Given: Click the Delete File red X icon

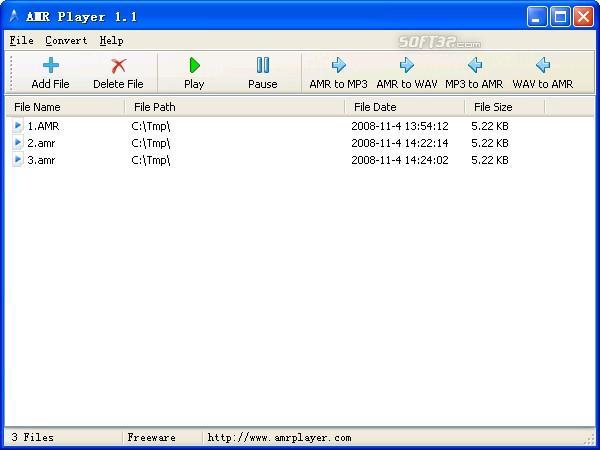Looking at the screenshot, I should [x=118, y=65].
